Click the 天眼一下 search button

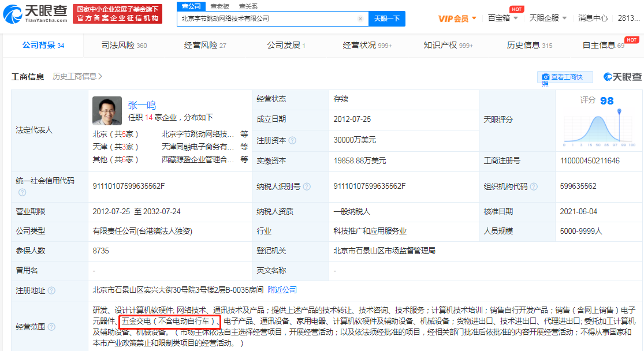(x=386, y=18)
